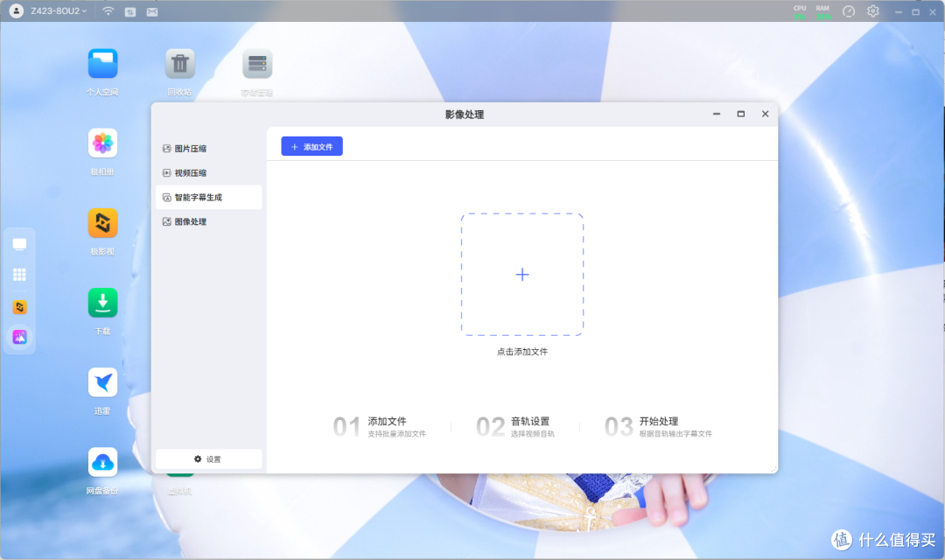Click the 影像处理 window title
This screenshot has width=945, height=560.
click(x=465, y=115)
